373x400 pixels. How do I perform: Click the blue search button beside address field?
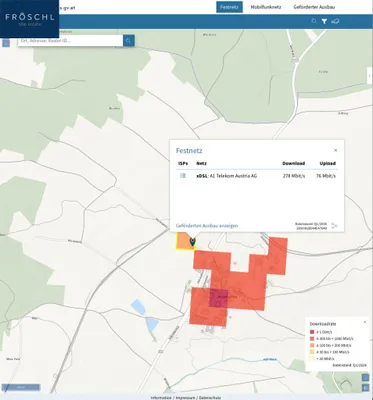point(129,41)
